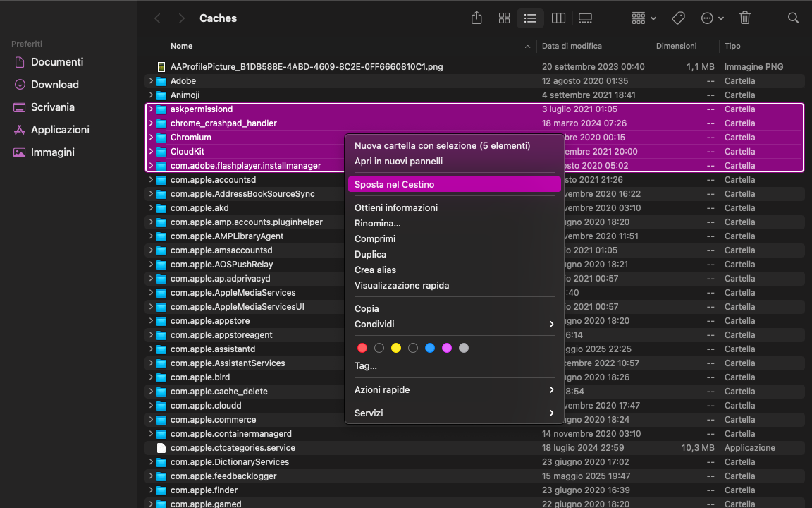Open the Trash icon in toolbar

click(745, 18)
